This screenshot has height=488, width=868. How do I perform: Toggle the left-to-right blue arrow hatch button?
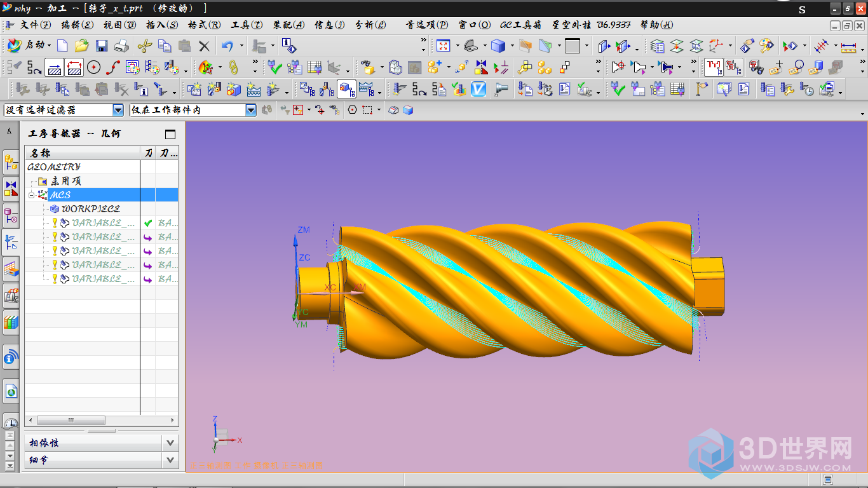pyautogui.click(x=55, y=67)
